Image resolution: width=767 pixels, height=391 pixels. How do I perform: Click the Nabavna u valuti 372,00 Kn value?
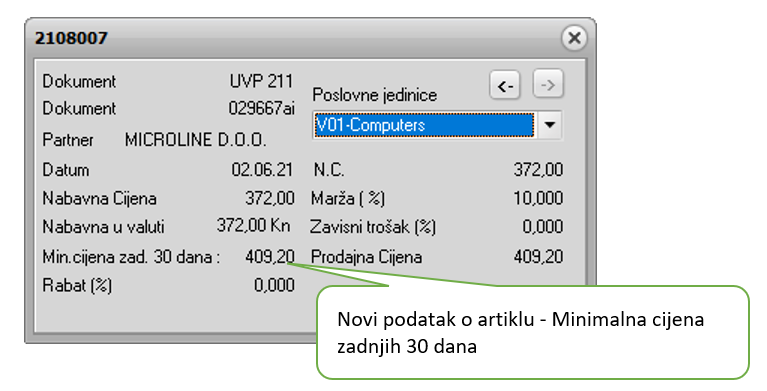coord(253,226)
